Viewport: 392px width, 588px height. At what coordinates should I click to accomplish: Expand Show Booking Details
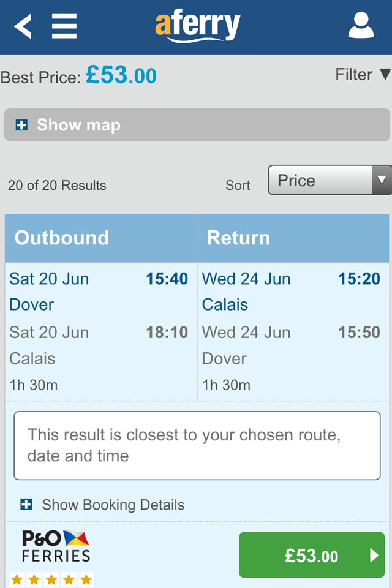102,504
